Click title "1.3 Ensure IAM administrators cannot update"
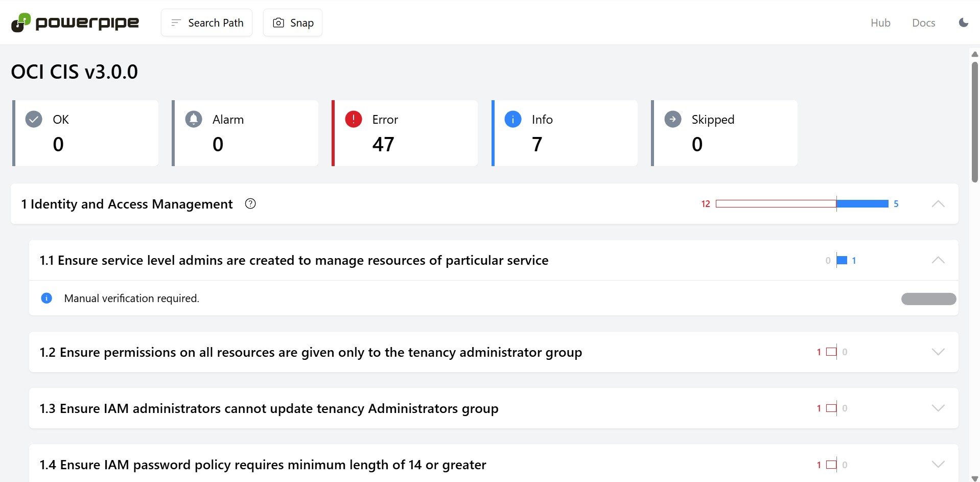This screenshot has height=482, width=980. tap(269, 408)
